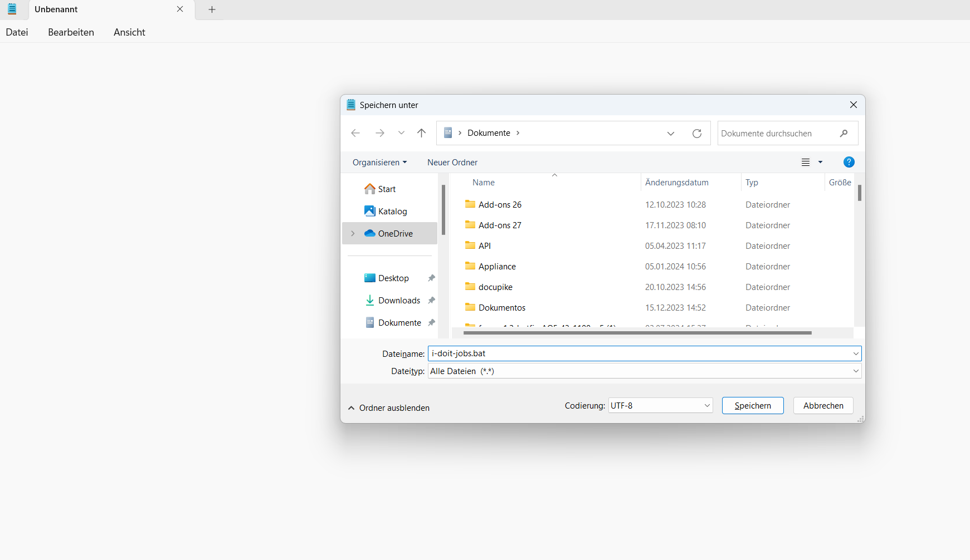Open the help question mark icon

coord(849,162)
